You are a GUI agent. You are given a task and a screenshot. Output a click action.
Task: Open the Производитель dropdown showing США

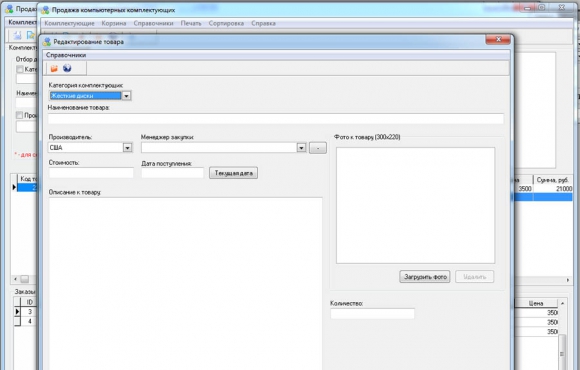click(x=127, y=148)
